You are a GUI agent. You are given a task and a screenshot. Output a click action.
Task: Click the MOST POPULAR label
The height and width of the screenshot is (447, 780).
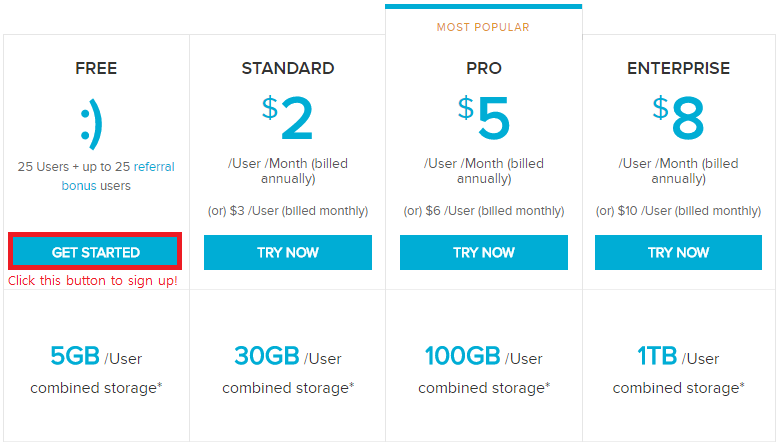click(484, 27)
